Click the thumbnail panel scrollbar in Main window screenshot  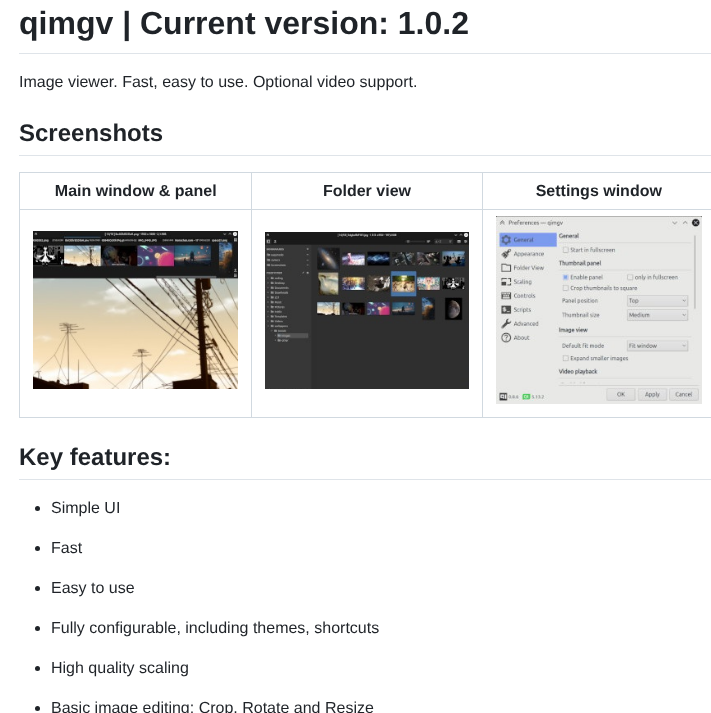(x=186, y=276)
